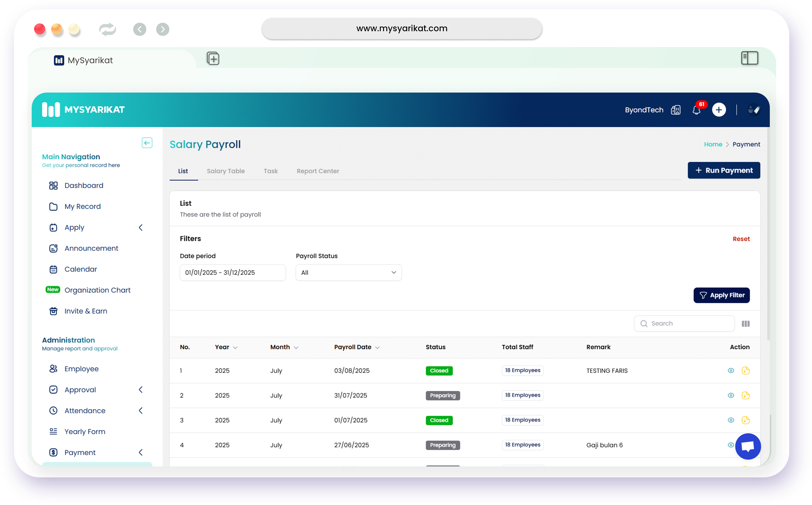Screen dimensions: 812x505
Task: Open the Payroll Status dropdown
Action: [348, 273]
